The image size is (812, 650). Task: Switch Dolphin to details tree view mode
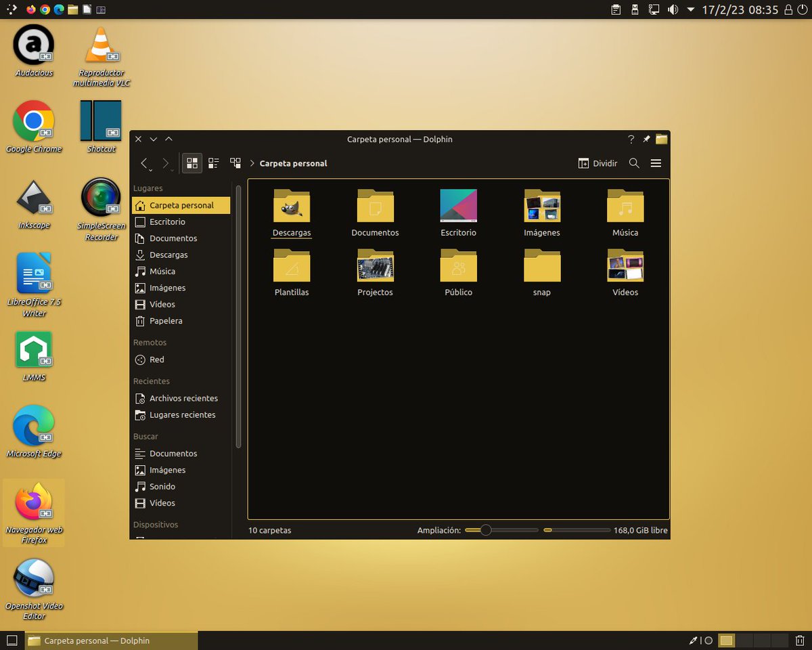click(235, 163)
